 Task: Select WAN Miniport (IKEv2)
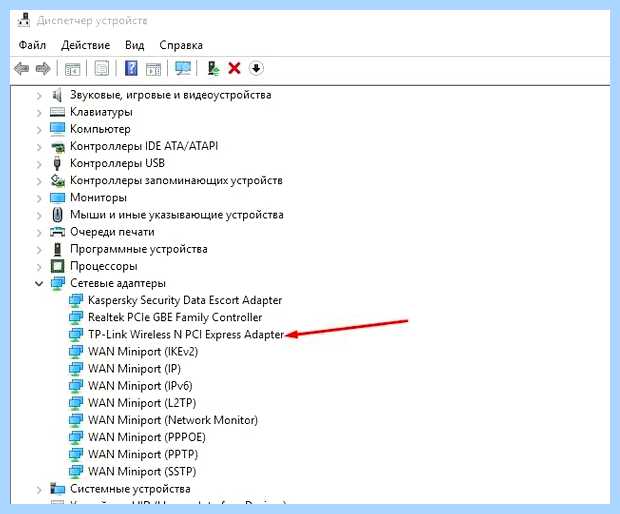click(x=143, y=351)
